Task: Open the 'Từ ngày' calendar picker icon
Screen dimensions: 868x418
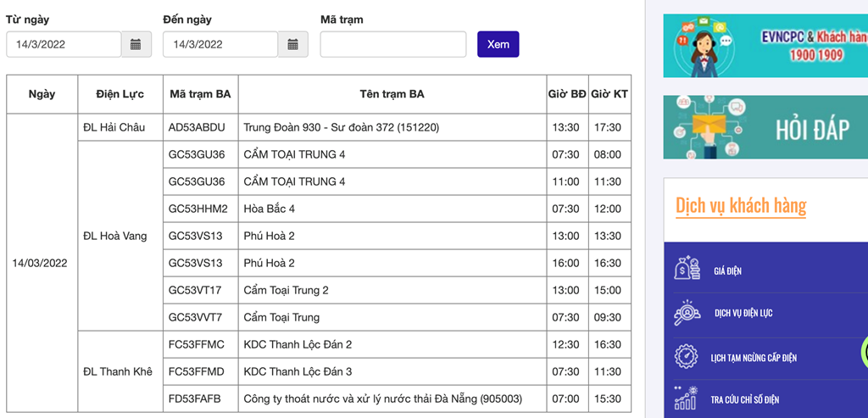Action: pyautogui.click(x=136, y=44)
